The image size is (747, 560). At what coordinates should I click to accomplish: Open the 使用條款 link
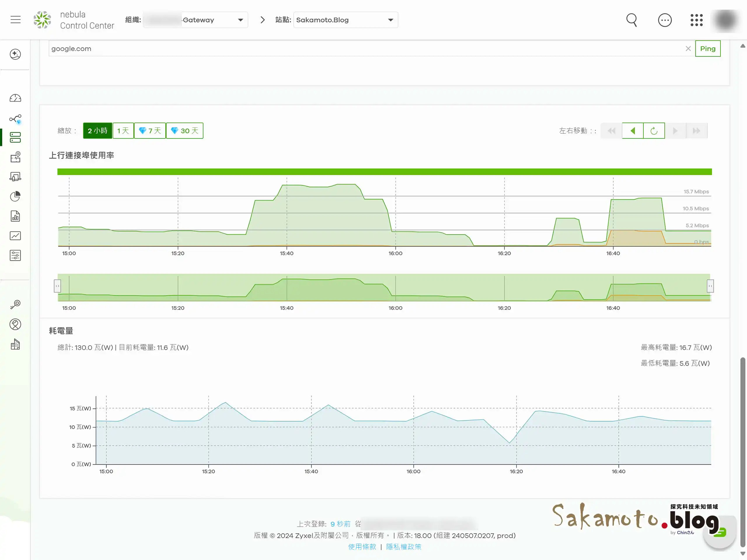coord(362,547)
